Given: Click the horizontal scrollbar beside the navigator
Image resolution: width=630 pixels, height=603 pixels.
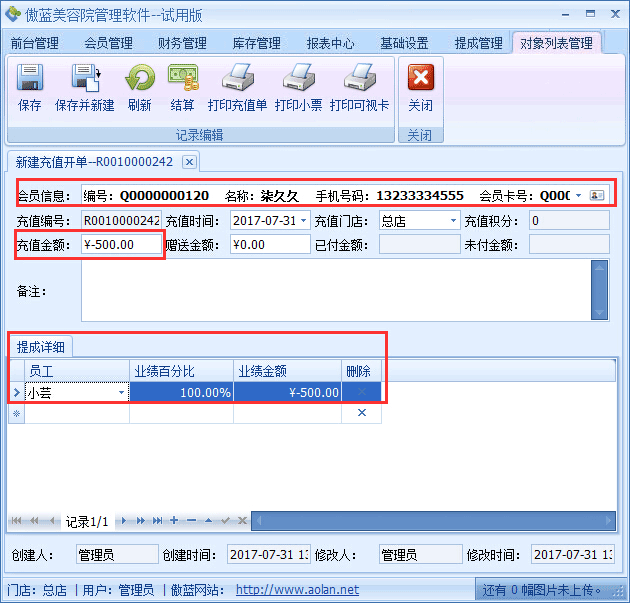Looking at the screenshot, I should [x=434, y=521].
